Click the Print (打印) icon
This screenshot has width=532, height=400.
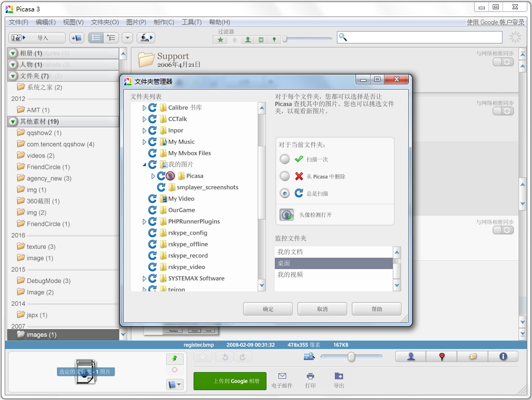click(311, 380)
